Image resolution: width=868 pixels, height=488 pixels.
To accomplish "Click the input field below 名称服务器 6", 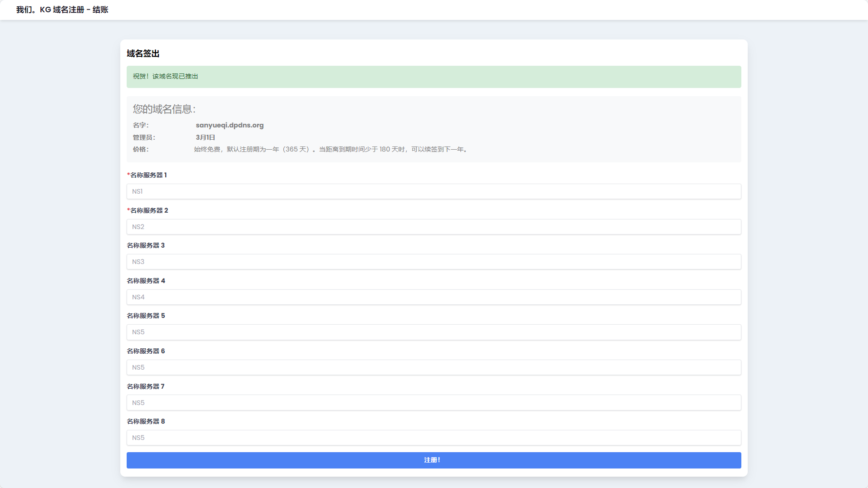I will [x=434, y=367].
